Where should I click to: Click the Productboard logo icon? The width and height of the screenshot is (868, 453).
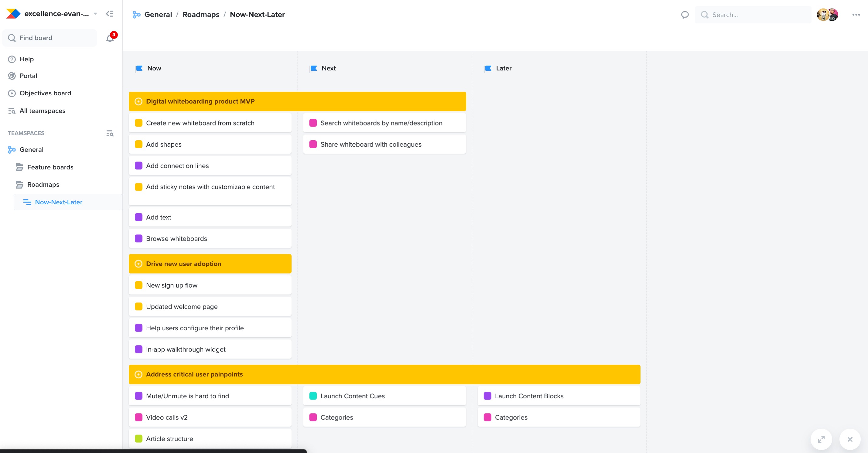tap(13, 14)
